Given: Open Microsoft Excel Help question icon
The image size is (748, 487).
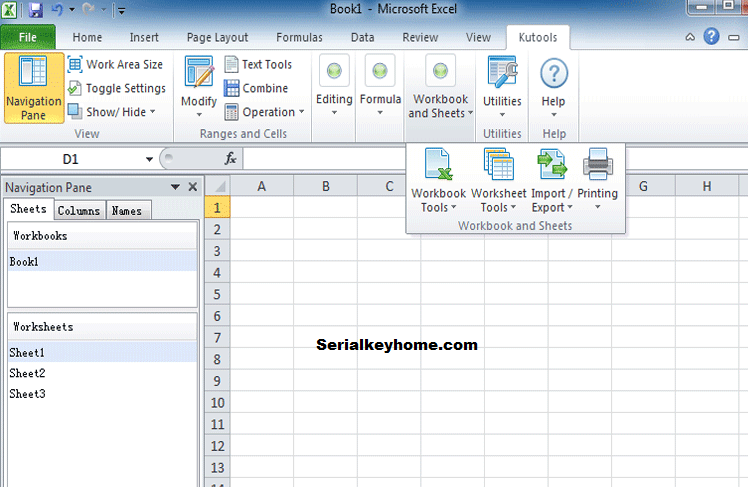Looking at the screenshot, I should (x=711, y=36).
